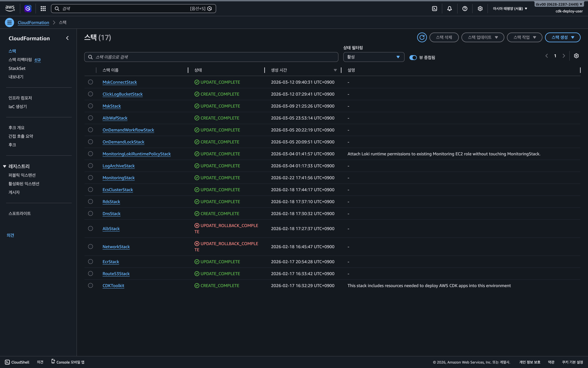Viewport: 588px width, 368px height.
Task: Open the 활성 status filter dropdown
Action: [x=373, y=57]
